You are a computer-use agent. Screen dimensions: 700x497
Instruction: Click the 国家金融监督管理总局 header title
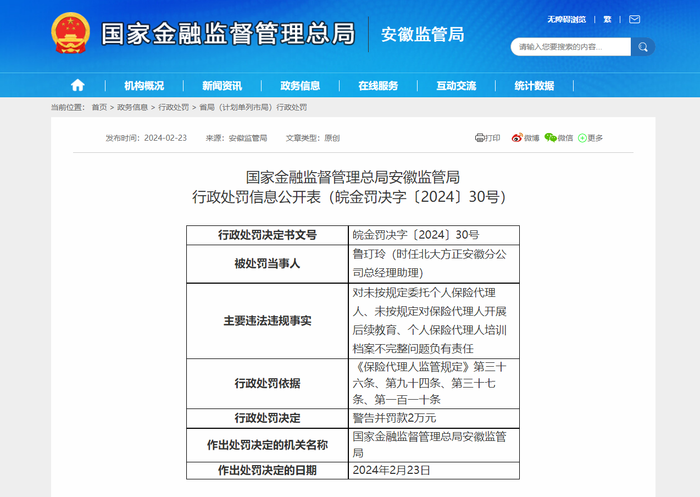click(x=228, y=34)
